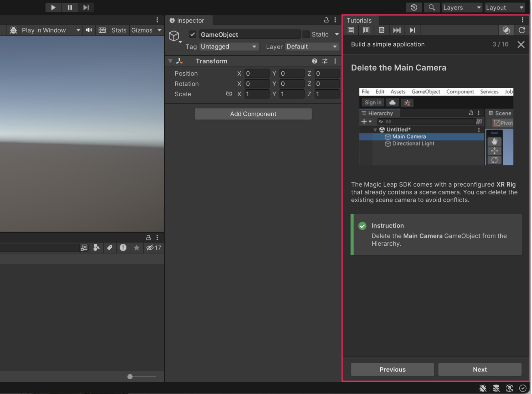Toggle hidden packages visibility showing 17
Image resolution: width=532 pixels, height=394 pixels.
pos(153,248)
